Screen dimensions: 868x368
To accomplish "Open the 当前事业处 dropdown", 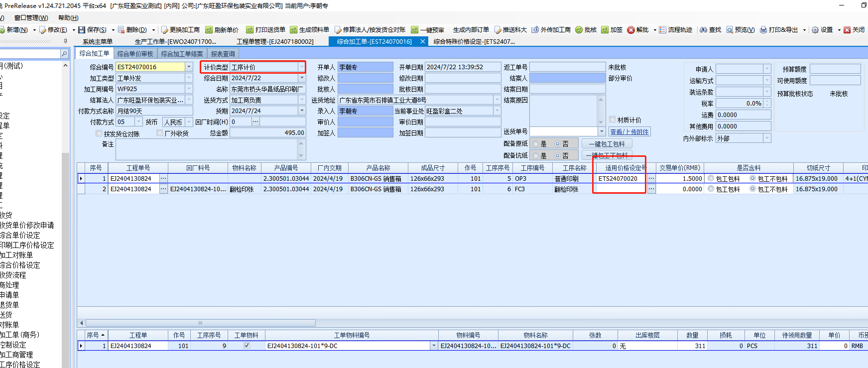I will tap(497, 111).
